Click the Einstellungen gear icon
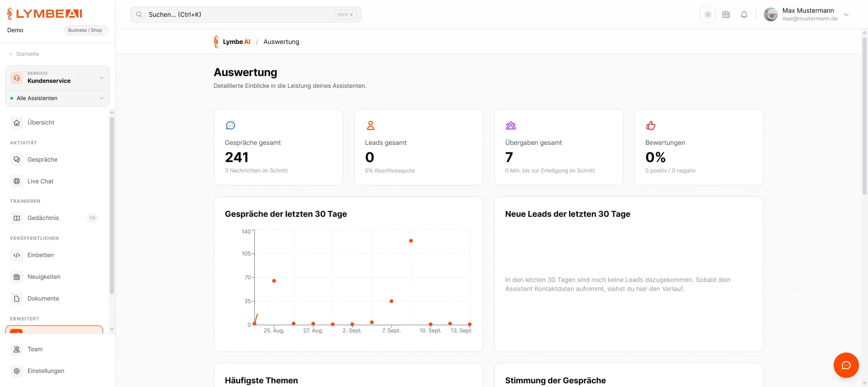The width and height of the screenshot is (868, 387). 17,371
